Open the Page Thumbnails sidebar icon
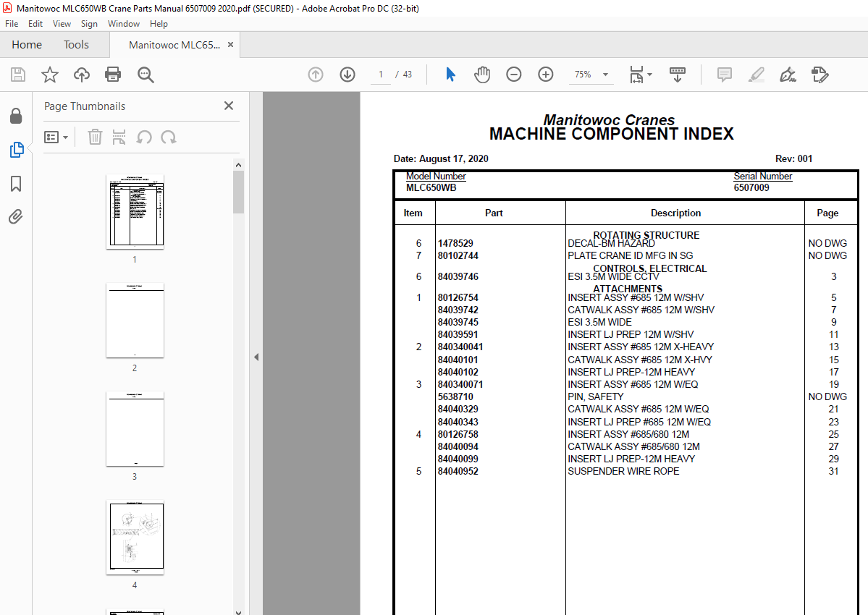 pyautogui.click(x=16, y=149)
